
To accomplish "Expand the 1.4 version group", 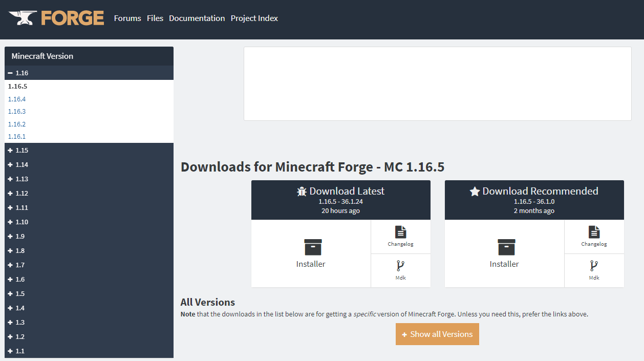I will coord(89,308).
